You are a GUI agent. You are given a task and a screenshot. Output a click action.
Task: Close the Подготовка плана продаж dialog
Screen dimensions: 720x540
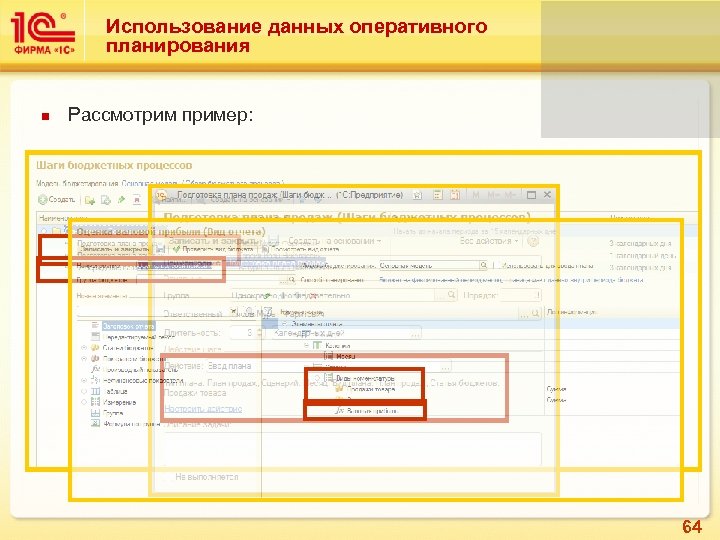(x=547, y=195)
